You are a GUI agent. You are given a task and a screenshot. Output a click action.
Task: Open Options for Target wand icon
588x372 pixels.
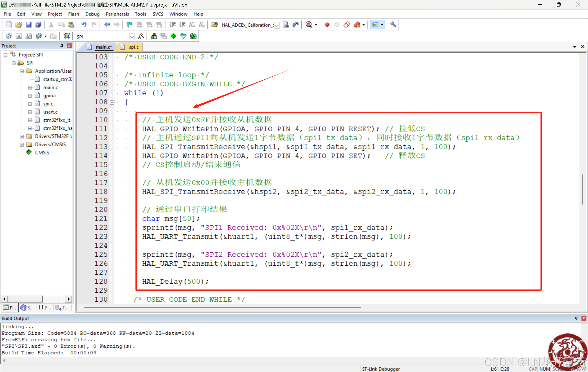[x=141, y=36]
